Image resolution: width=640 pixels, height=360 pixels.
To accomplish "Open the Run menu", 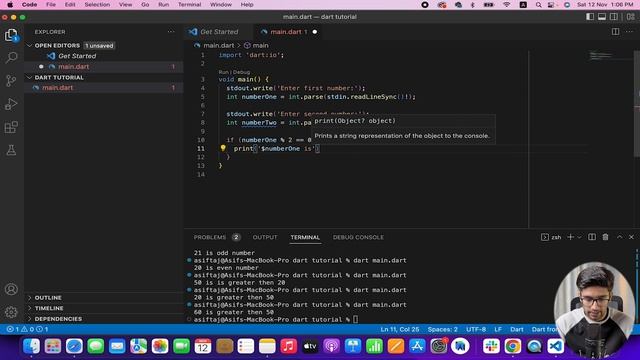I will point(163,4).
